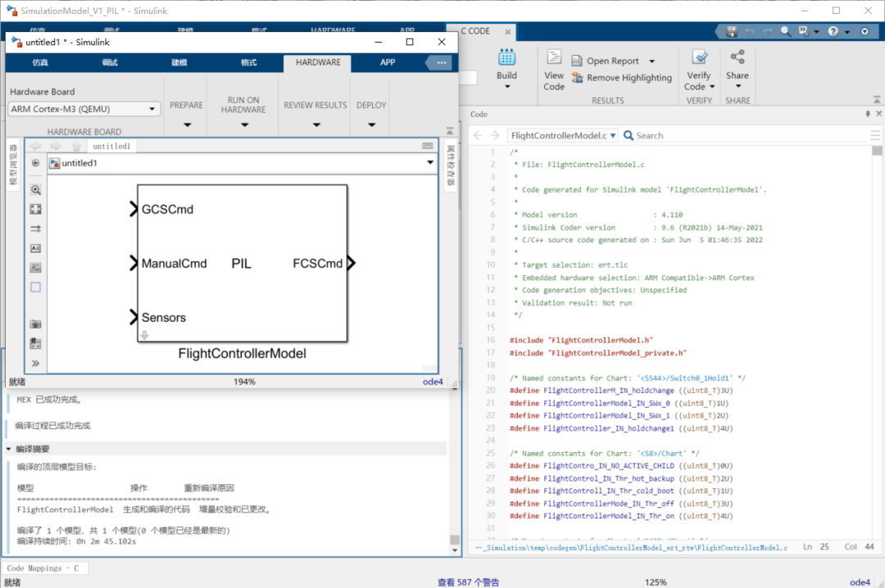Click the viewmarks icon in the palette
The width and height of the screenshot is (885, 588).
click(x=35, y=343)
